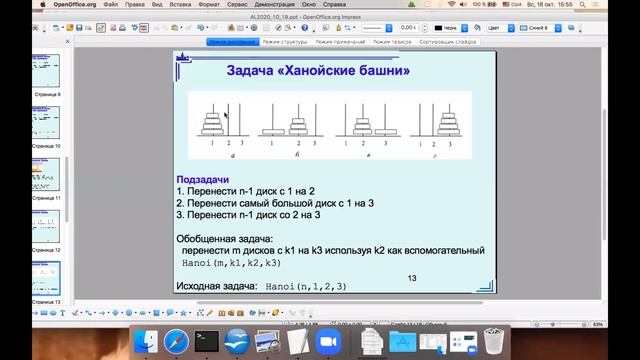
Task: Open the Navigator icon
Action: (x=278, y=28)
